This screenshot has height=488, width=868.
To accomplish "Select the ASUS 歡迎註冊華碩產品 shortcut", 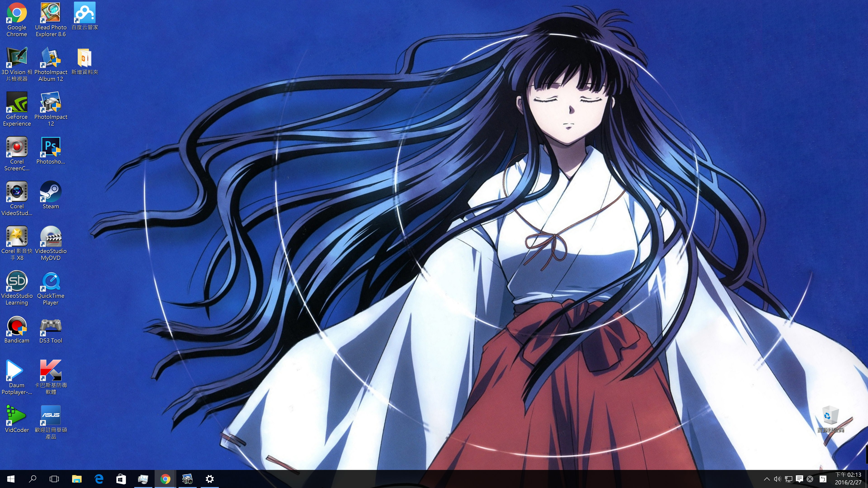I will [51, 423].
